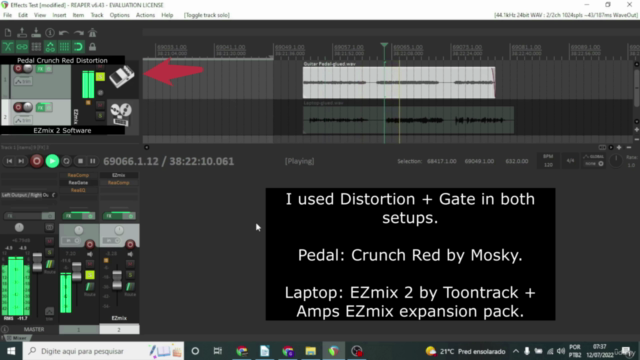Open the 4/4 time signature box

click(570, 161)
